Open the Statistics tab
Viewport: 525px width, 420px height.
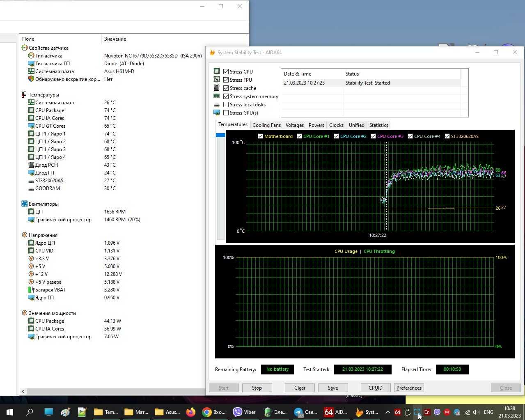tap(378, 125)
